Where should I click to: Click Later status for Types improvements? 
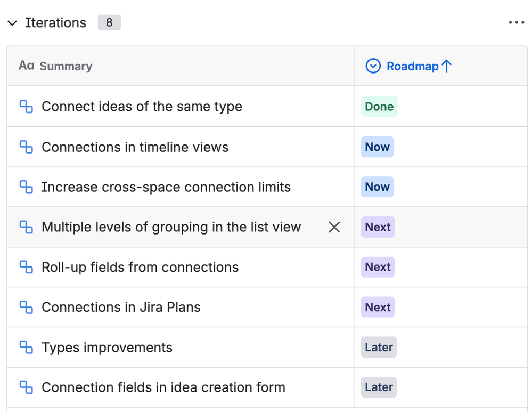click(x=379, y=348)
